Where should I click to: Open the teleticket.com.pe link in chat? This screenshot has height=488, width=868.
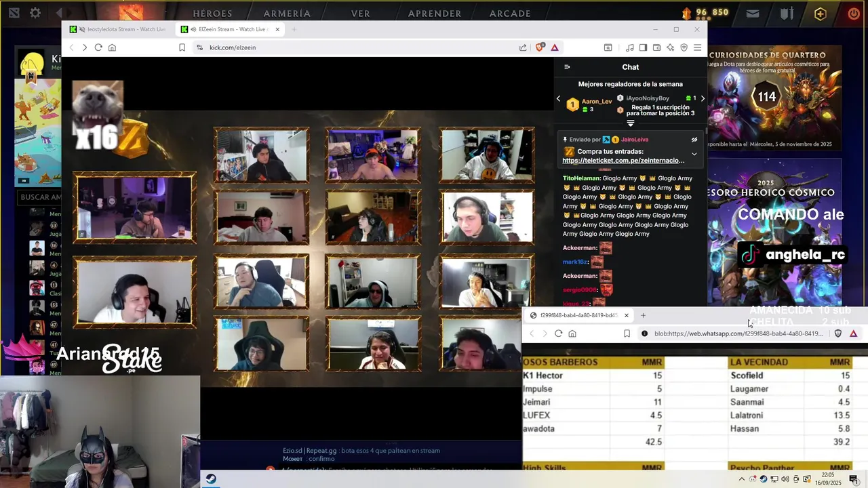coord(623,161)
